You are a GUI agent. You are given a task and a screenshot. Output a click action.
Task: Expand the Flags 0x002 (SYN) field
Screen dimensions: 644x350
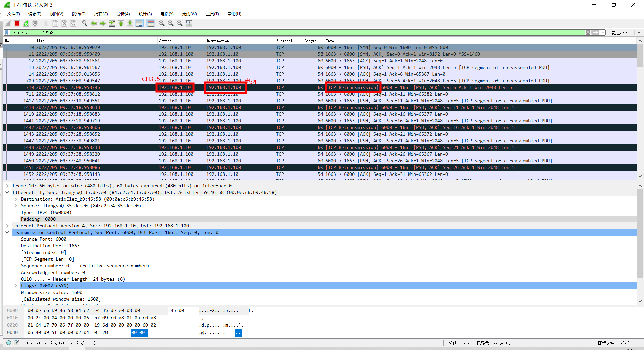[x=16, y=286]
